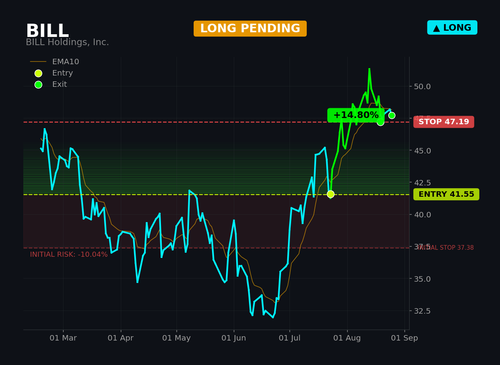Screen dimensions: 500x365
Task: Click the BILL Holdings, Inc. subtitle
Action: click(67, 42)
